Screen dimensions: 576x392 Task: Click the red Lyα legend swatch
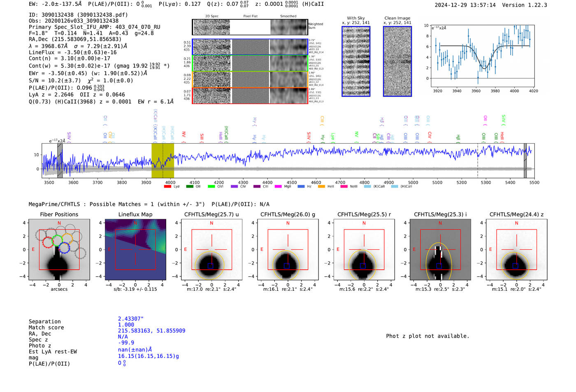click(167, 186)
